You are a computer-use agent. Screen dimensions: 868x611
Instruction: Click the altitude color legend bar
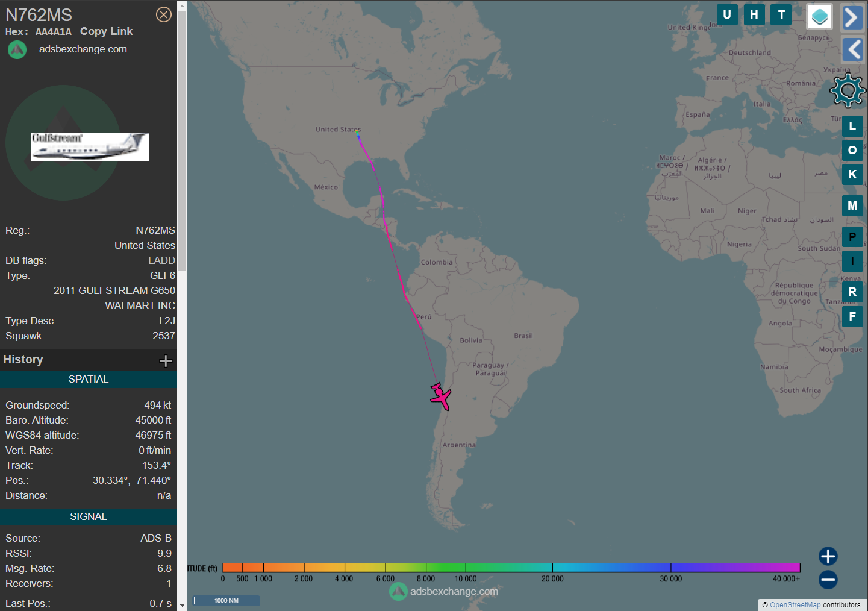(x=511, y=568)
